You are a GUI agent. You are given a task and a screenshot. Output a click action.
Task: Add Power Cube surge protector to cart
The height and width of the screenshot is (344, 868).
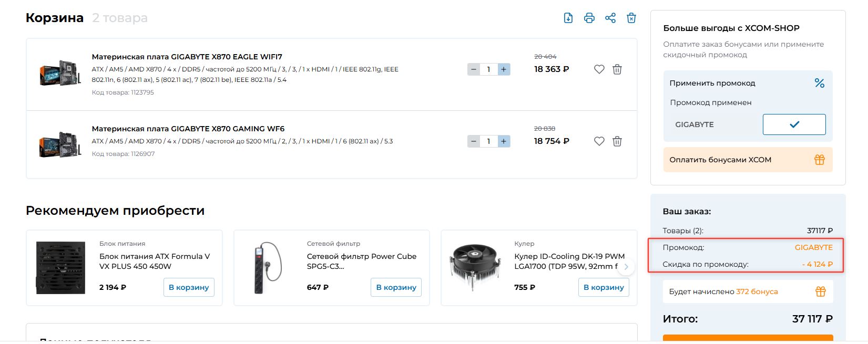[x=396, y=287]
